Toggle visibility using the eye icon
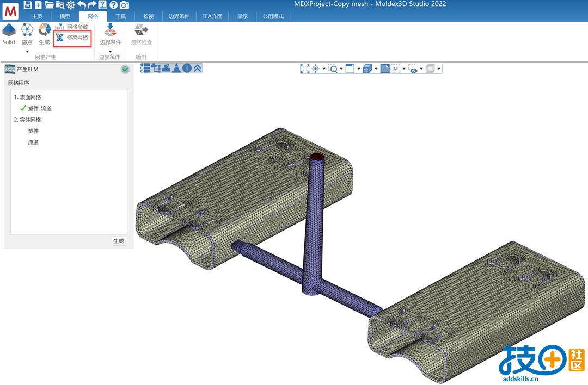588x385 pixels. (413, 69)
